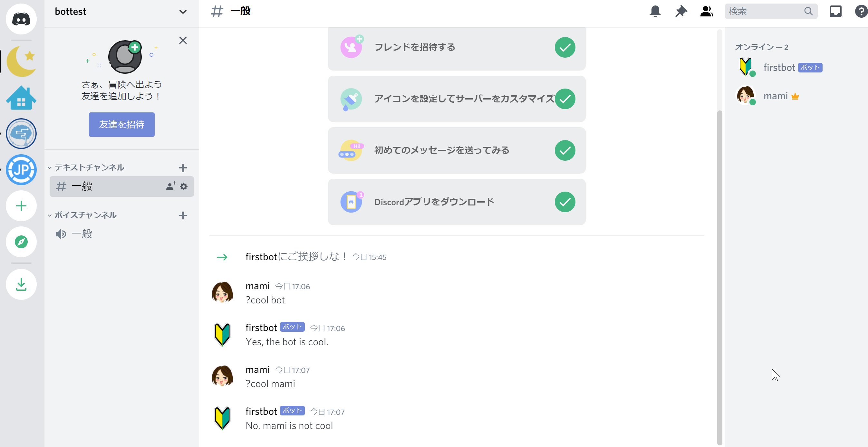The image size is (868, 447).
Task: Show pinned messages
Action: [681, 12]
